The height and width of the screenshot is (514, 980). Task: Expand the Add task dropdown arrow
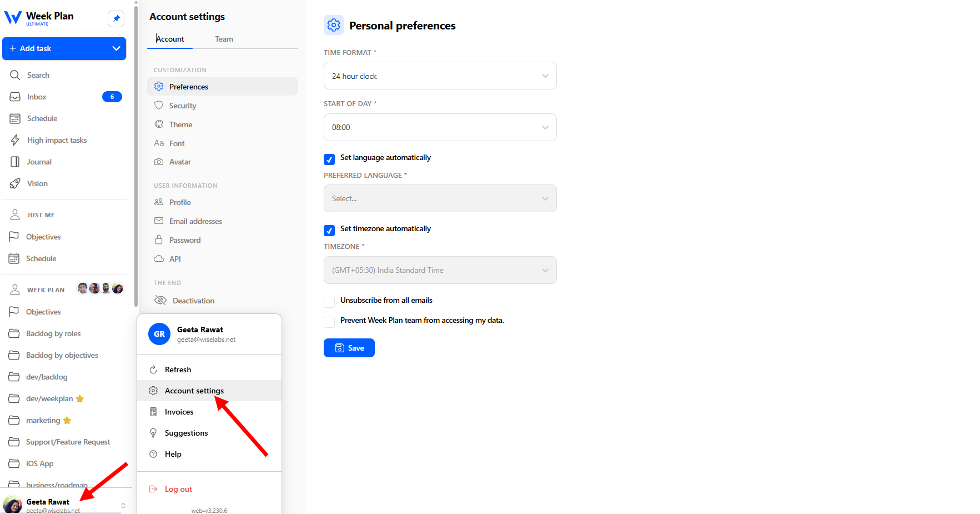pyautogui.click(x=116, y=48)
